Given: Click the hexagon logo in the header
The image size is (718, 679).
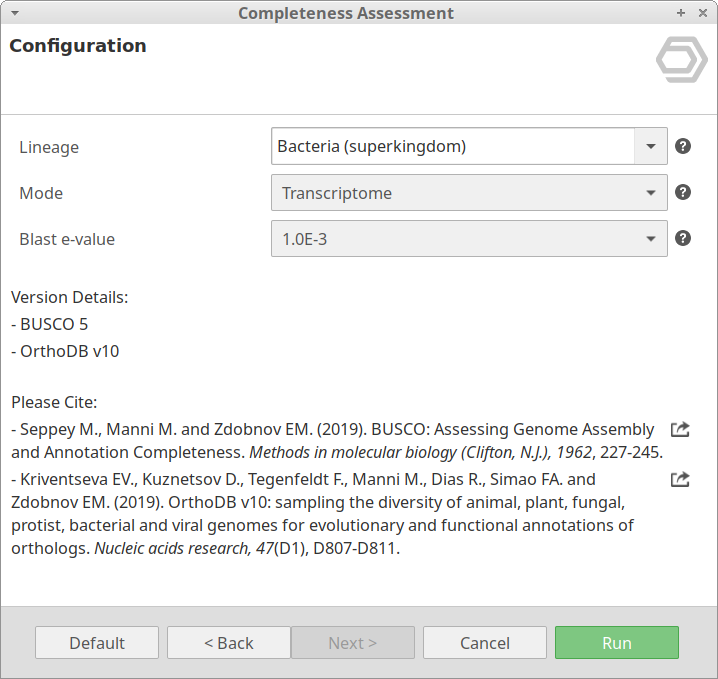Looking at the screenshot, I should (681, 60).
